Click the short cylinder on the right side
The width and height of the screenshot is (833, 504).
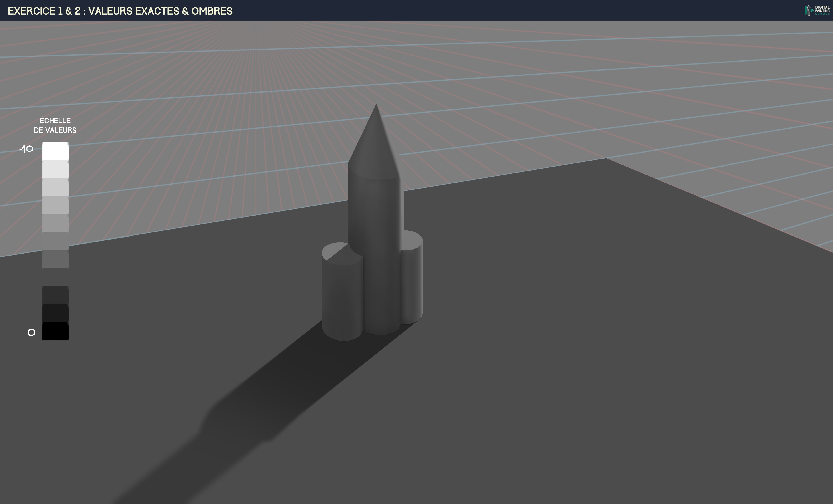[x=412, y=287]
